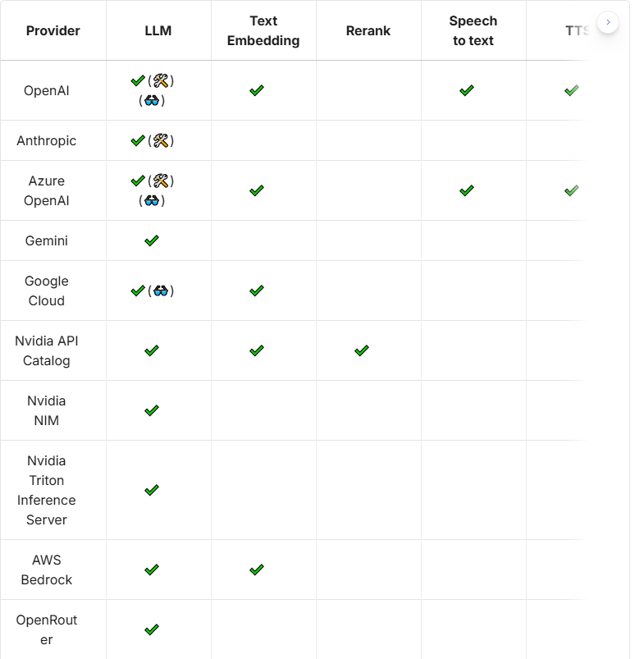
Task: Click the OpenRouter LLM checkmark
Action: pos(152,629)
